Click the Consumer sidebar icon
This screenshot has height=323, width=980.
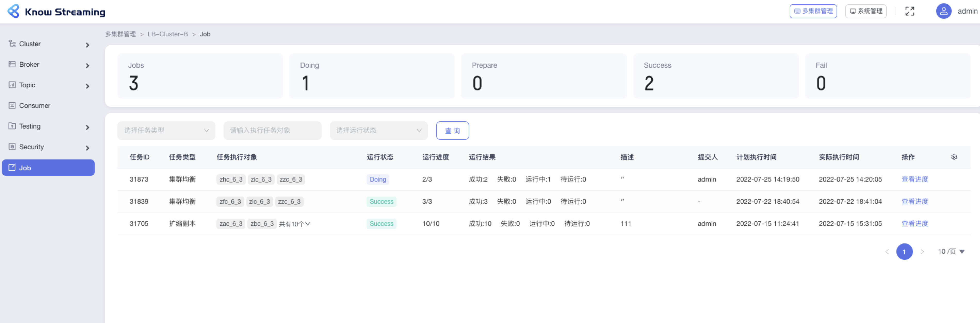pos(12,106)
